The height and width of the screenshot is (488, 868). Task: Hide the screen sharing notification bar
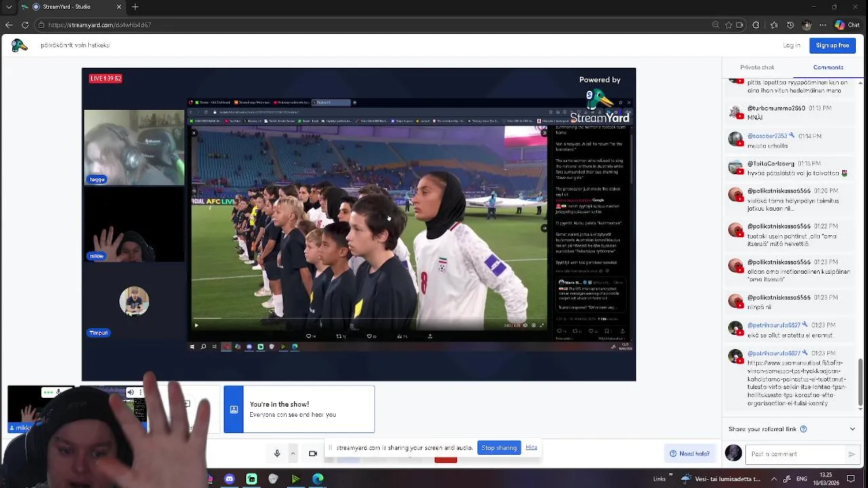(x=531, y=447)
